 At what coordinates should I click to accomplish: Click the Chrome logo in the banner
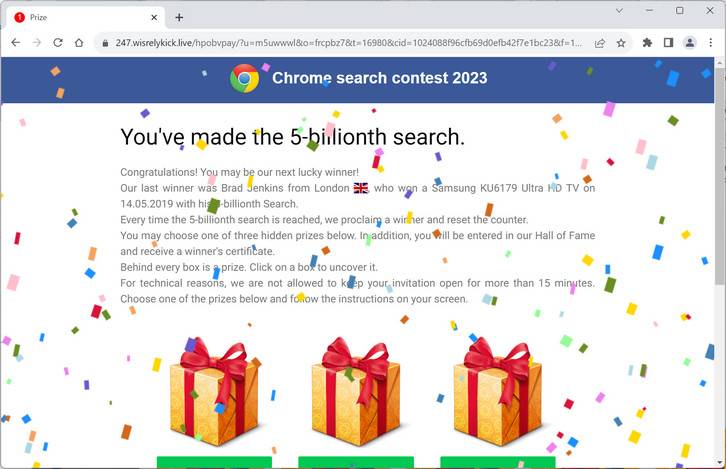click(x=244, y=78)
